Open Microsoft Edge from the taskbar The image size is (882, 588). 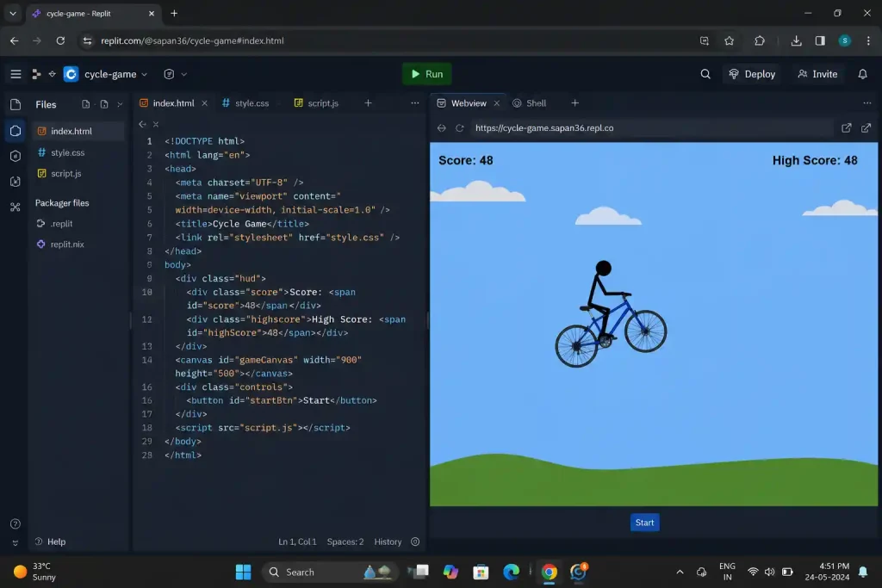point(511,573)
